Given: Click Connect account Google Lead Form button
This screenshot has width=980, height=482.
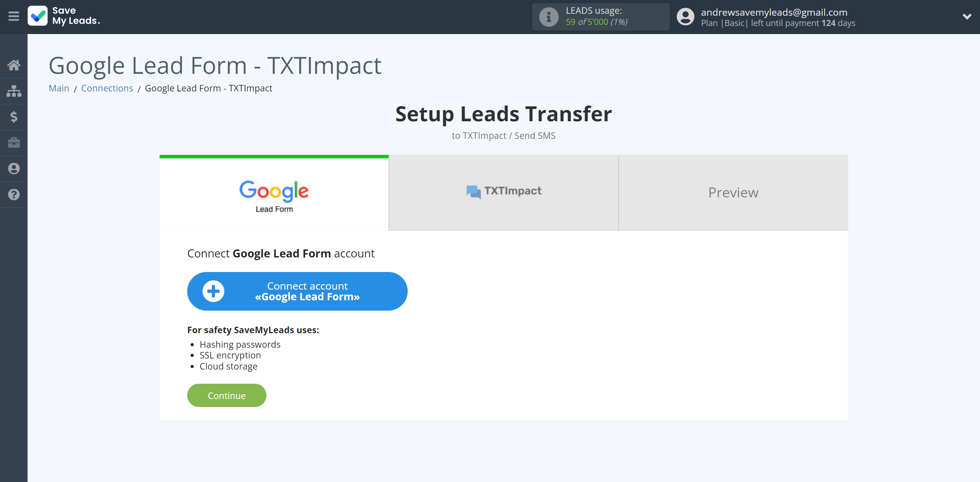Looking at the screenshot, I should pyautogui.click(x=297, y=291).
